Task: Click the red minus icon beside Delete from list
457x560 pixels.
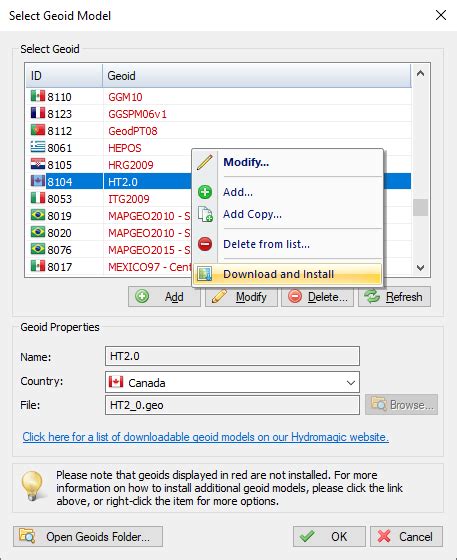Action: 205,244
